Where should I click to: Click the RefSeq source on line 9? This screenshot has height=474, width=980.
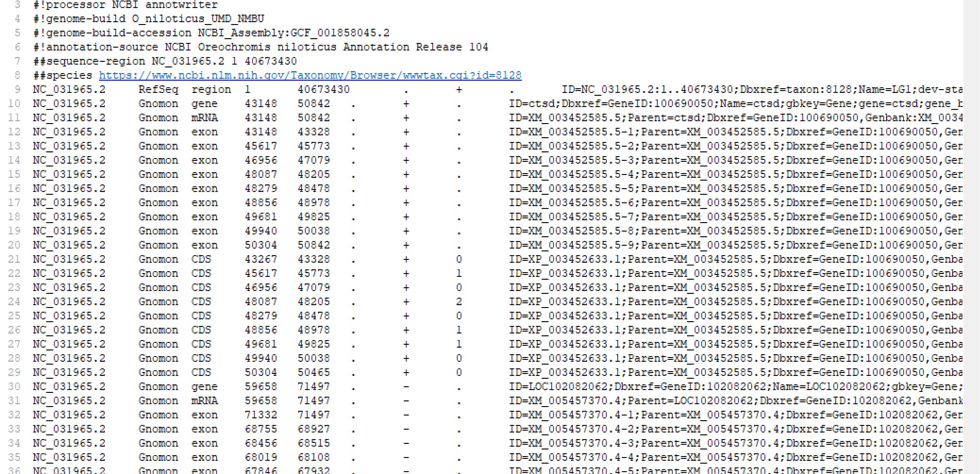tap(158, 90)
